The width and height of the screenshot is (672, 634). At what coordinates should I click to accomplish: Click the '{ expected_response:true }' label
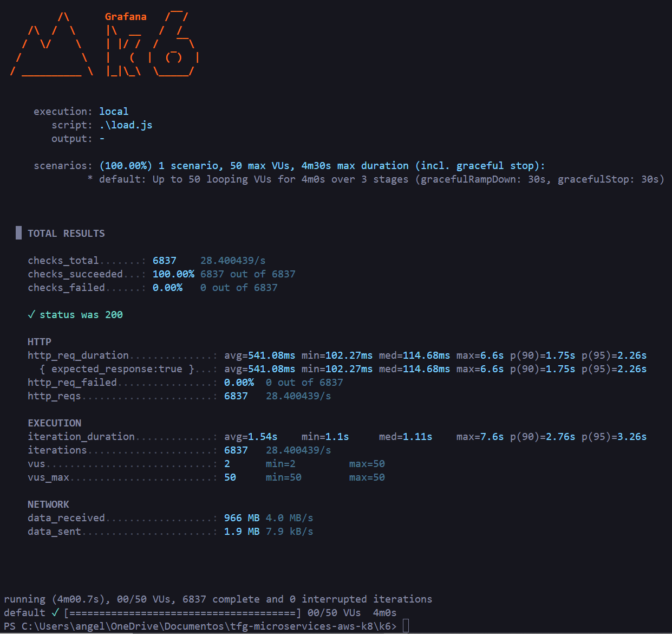point(117,369)
